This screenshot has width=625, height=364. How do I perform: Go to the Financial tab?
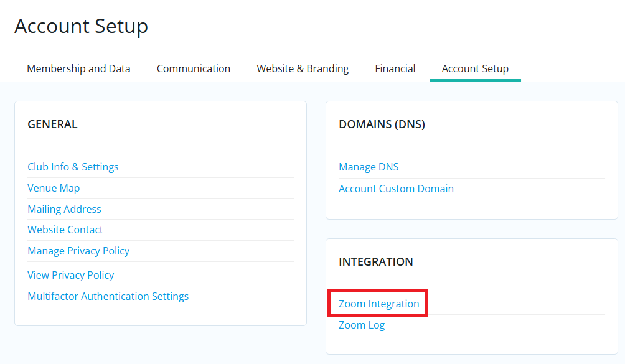click(x=395, y=68)
